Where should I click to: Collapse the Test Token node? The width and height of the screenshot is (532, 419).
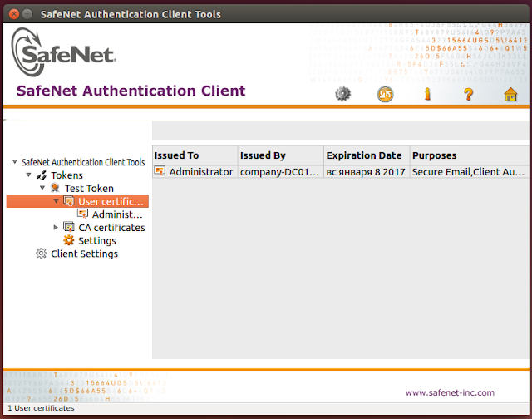42,188
